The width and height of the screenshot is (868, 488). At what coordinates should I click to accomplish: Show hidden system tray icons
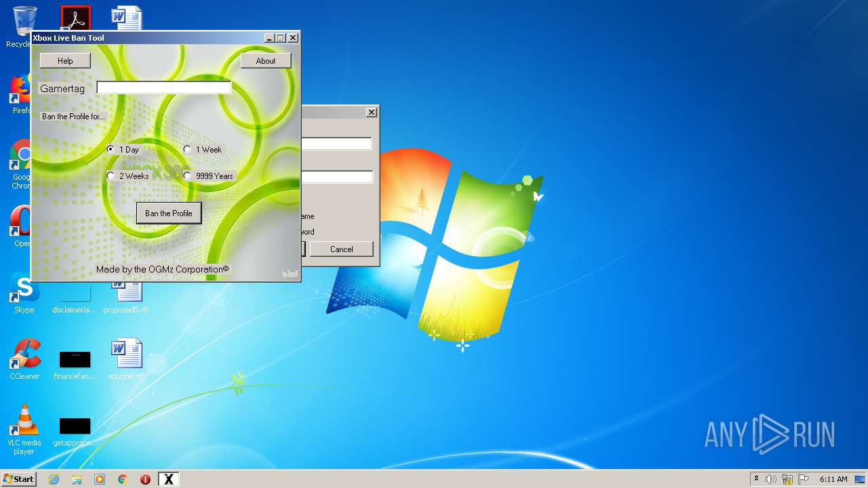pos(756,479)
